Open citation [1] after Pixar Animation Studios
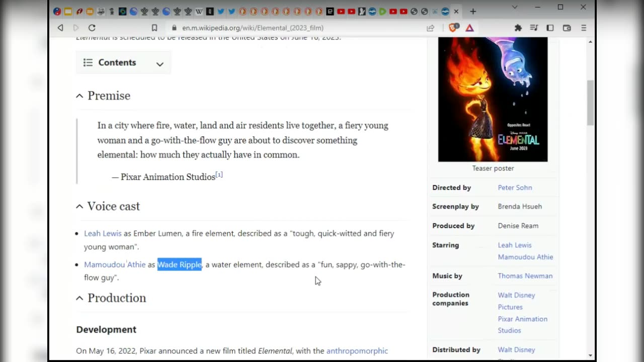The width and height of the screenshot is (644, 362). [x=219, y=174]
